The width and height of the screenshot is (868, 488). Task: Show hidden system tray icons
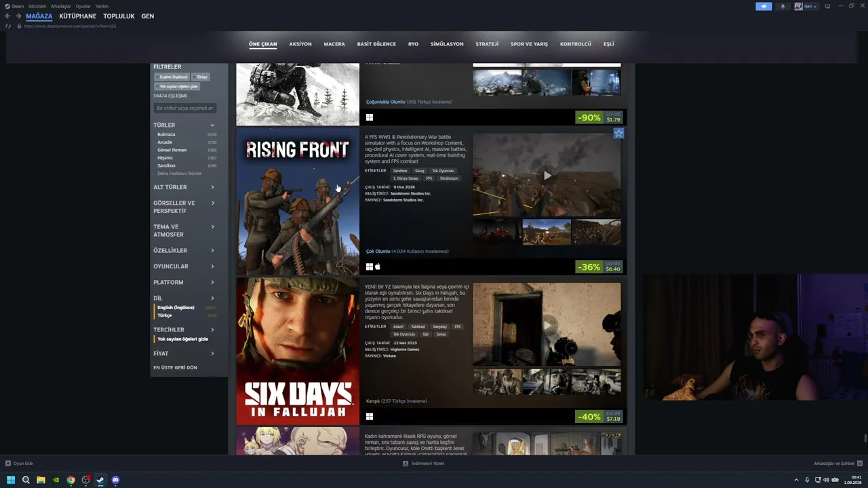point(796,480)
